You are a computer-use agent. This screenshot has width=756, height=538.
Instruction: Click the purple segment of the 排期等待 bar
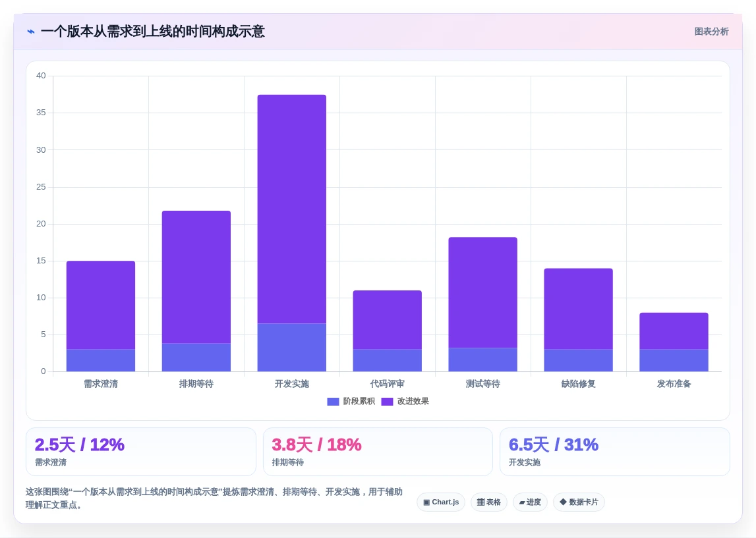pos(196,277)
